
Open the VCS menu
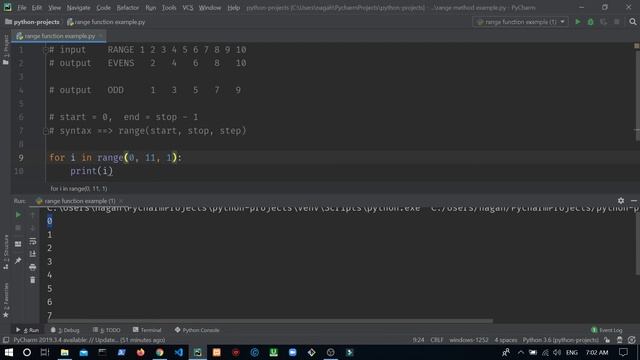188,8
